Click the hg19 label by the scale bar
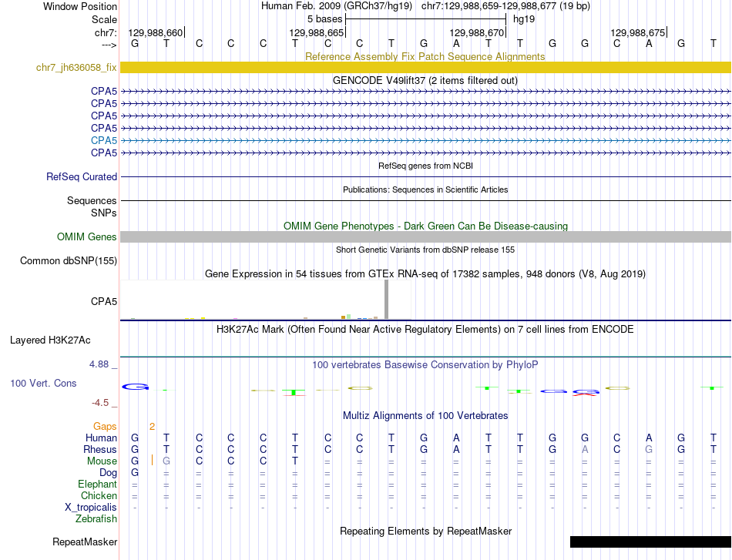 point(524,19)
